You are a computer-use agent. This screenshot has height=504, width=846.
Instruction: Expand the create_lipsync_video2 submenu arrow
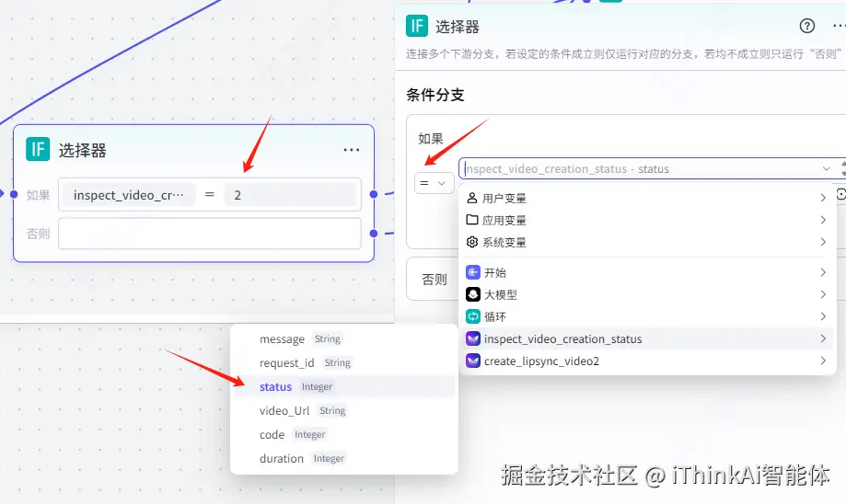823,361
